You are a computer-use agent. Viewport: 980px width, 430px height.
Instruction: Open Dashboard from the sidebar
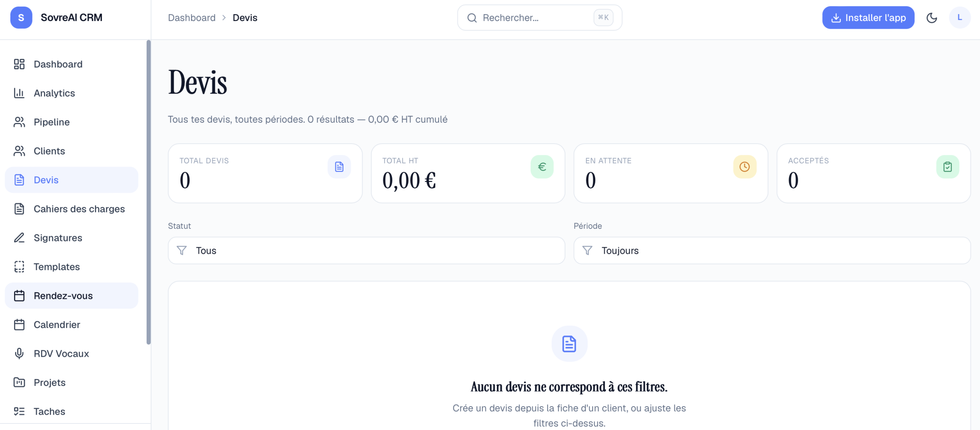(x=72, y=64)
